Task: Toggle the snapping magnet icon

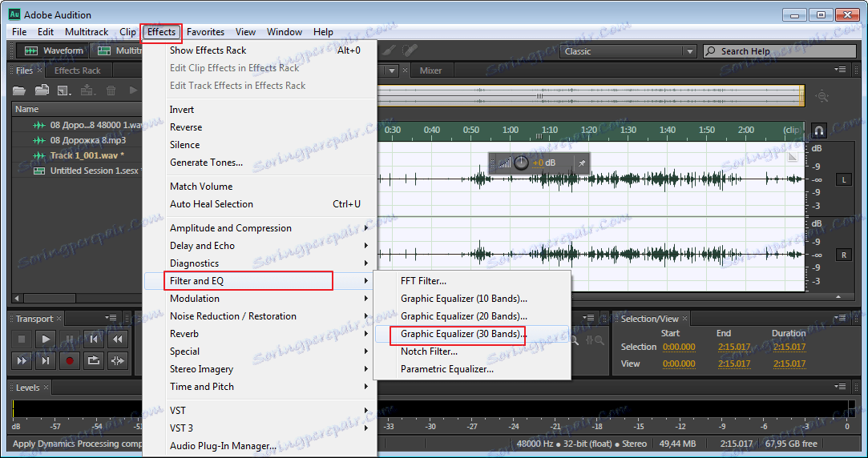Action: [x=819, y=131]
